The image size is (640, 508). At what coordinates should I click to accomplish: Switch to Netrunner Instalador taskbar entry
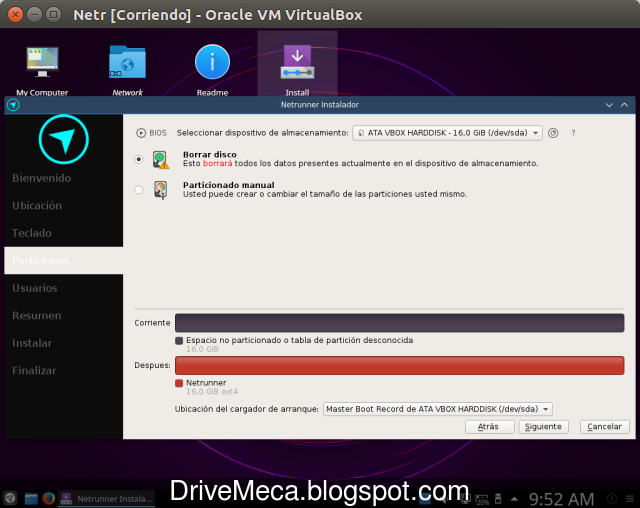pos(106,499)
